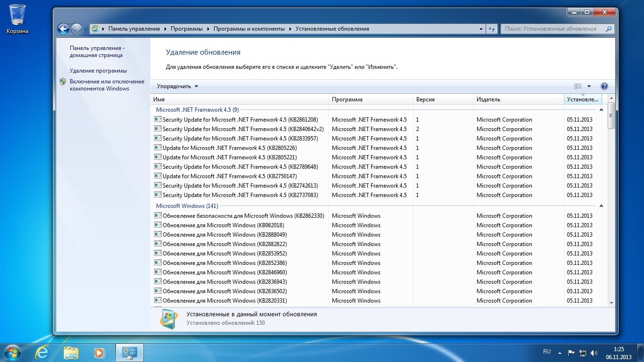The height and width of the screenshot is (362, 644).
Task: Open address bar history dropdown arrow
Action: point(481,29)
